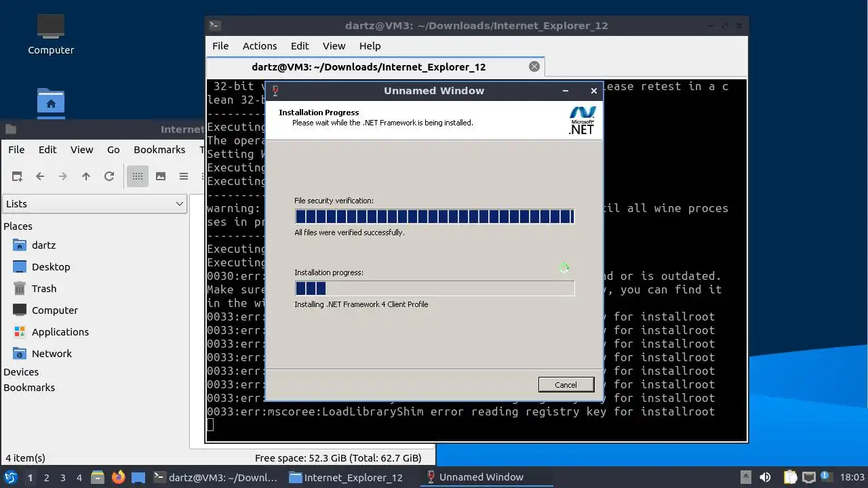
Task: Open the file manager's File menu
Action: (x=16, y=150)
